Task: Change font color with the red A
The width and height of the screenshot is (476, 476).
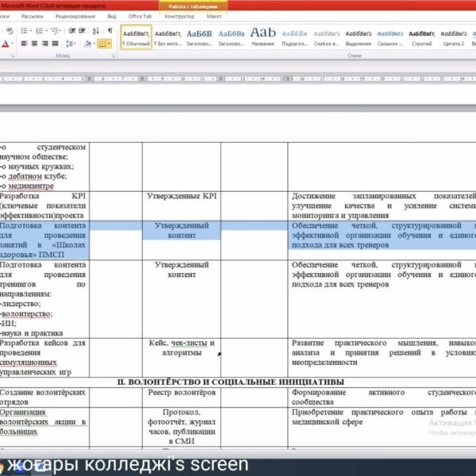Action: pos(6,44)
